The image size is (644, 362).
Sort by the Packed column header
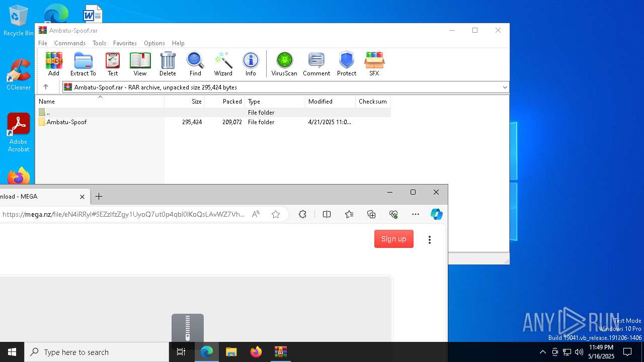point(224,102)
